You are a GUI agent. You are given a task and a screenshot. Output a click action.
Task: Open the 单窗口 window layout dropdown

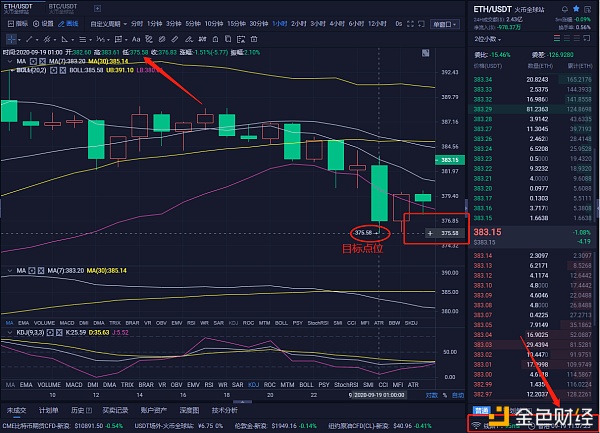pyautogui.click(x=445, y=24)
